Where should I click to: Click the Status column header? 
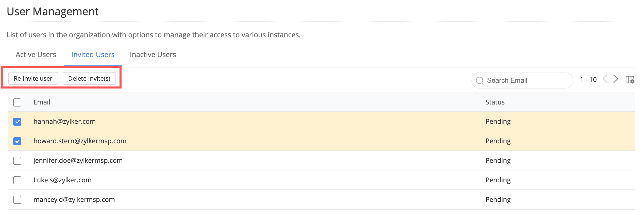pyautogui.click(x=495, y=102)
